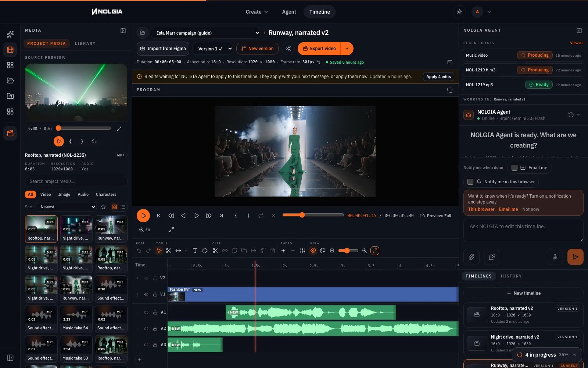Toggle the light/dark theme sun icon
This screenshot has width=588, height=368.
[459, 12]
